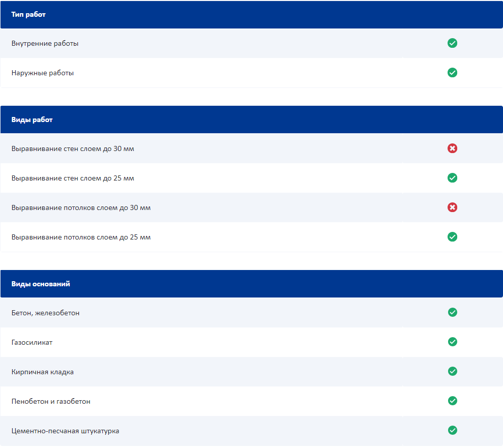
Task: Select the Виды оснований section header
Action: [x=41, y=284]
